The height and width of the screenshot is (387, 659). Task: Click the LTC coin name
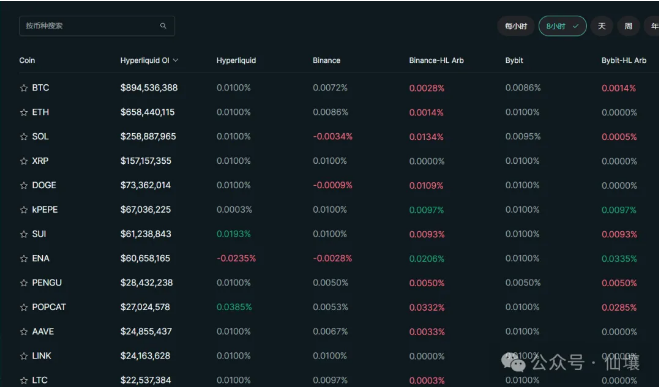[x=40, y=380]
